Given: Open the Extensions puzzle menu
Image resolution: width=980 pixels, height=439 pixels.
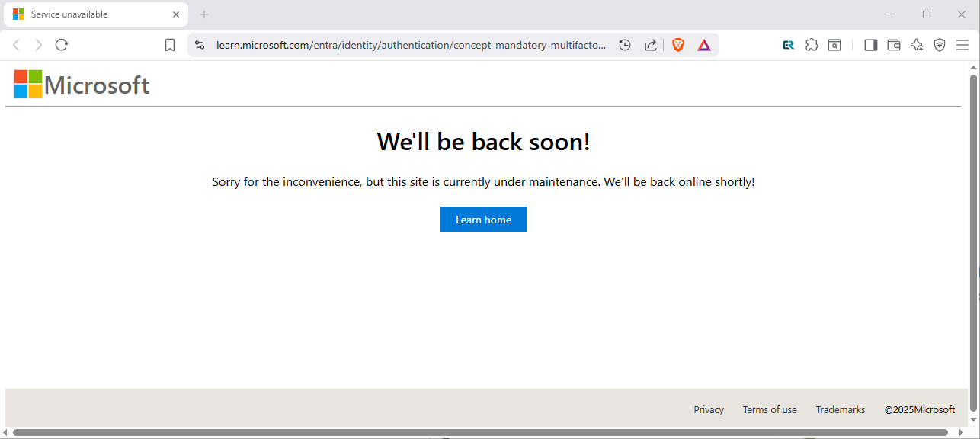Looking at the screenshot, I should (x=812, y=45).
